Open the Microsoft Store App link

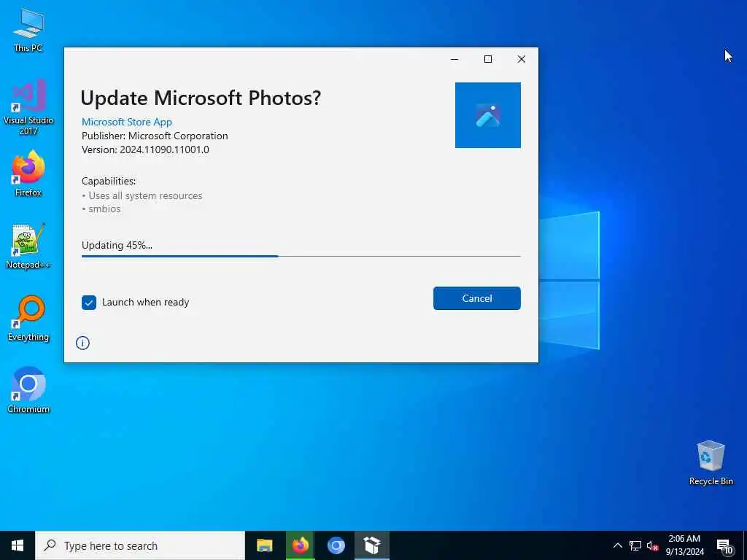(127, 122)
